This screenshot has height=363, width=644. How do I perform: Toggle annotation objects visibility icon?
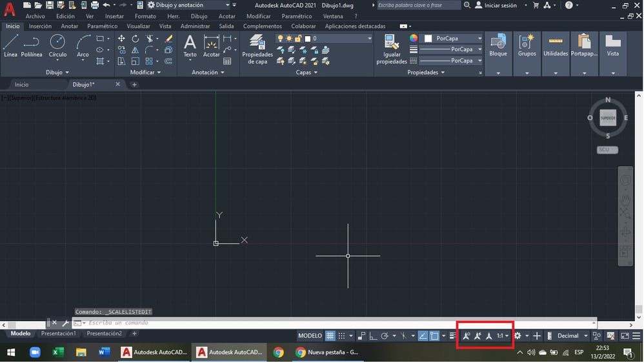466,336
